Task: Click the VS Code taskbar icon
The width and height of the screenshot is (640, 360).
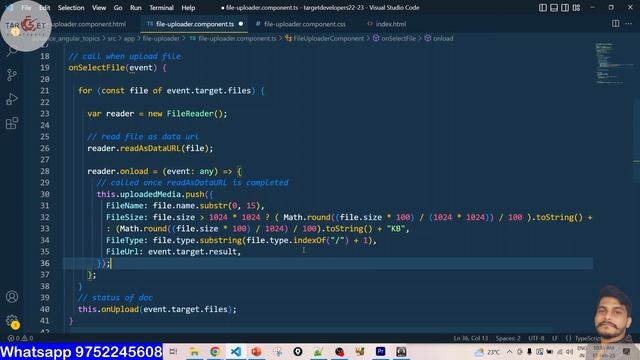Action: point(236,351)
